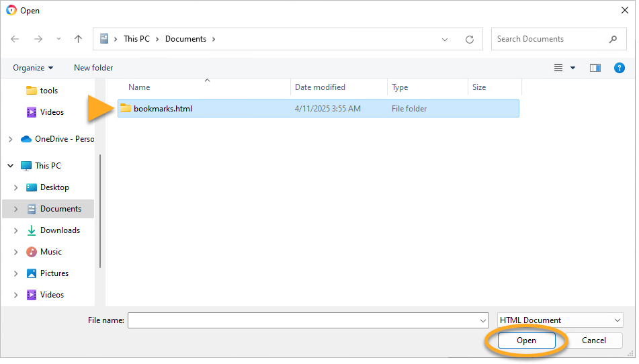This screenshot has width=639, height=364.
Task: Expand the OneDrive tree node
Action: (x=9, y=139)
